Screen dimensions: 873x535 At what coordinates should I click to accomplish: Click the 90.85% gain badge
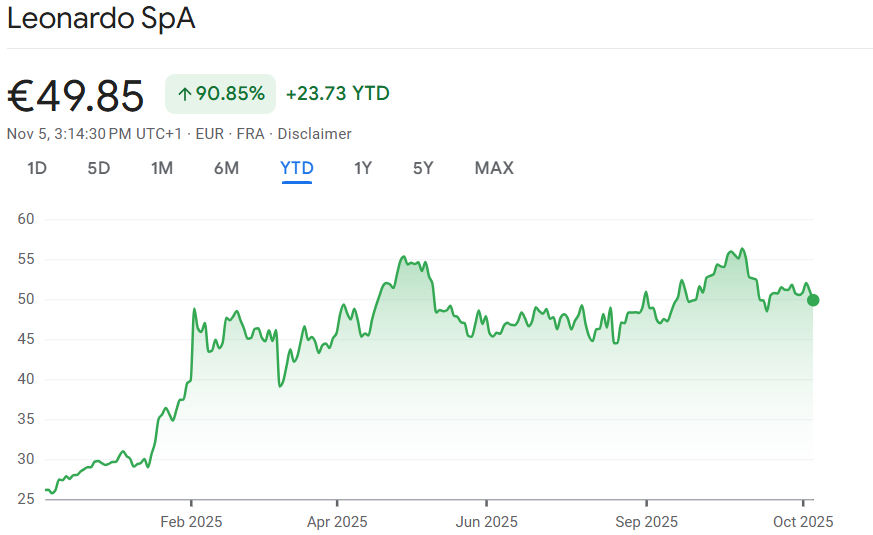pos(220,94)
